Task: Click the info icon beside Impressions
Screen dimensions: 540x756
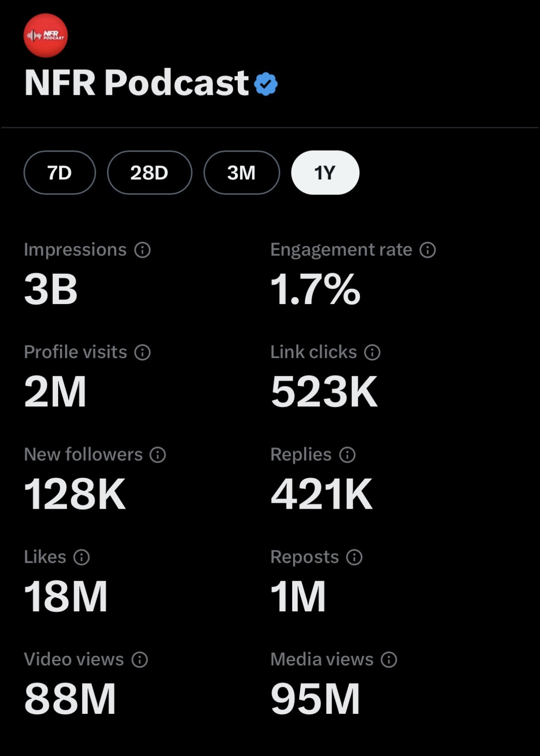Action: tap(142, 250)
